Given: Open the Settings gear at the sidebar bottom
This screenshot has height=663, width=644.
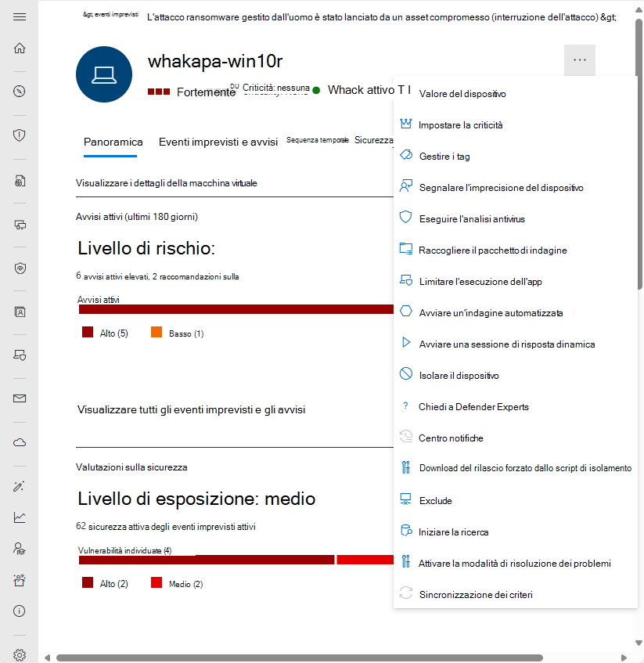Looking at the screenshot, I should pos(20,654).
